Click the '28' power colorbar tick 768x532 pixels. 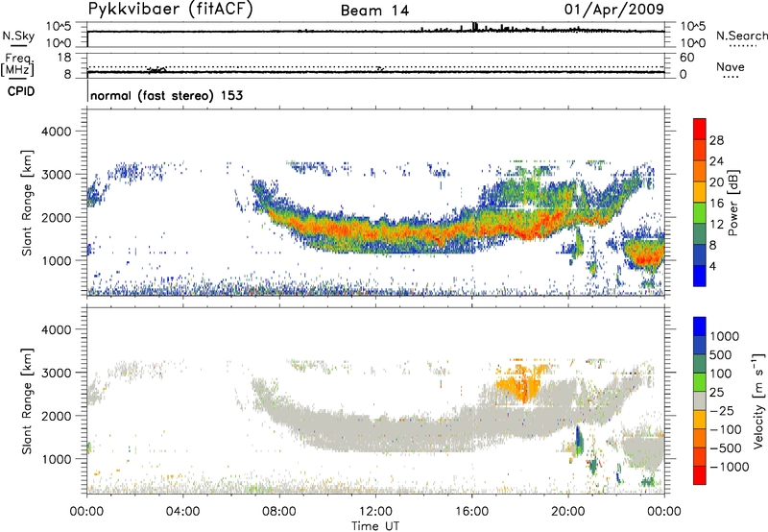(716, 140)
